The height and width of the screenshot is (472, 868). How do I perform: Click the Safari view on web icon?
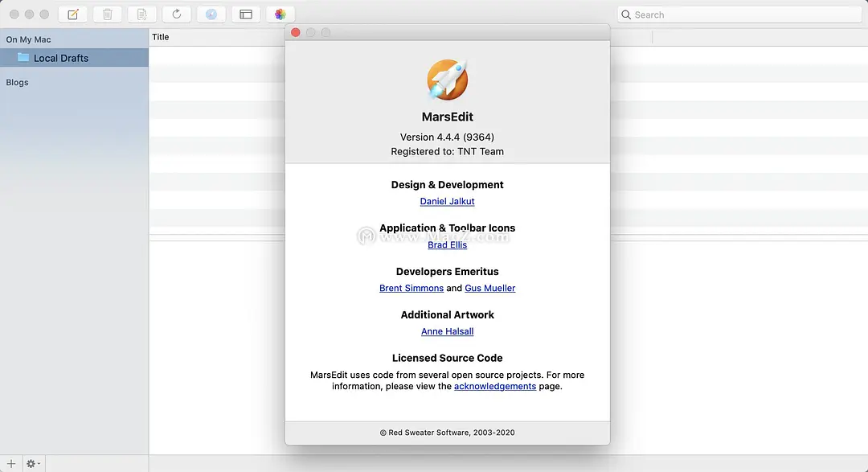pyautogui.click(x=211, y=14)
